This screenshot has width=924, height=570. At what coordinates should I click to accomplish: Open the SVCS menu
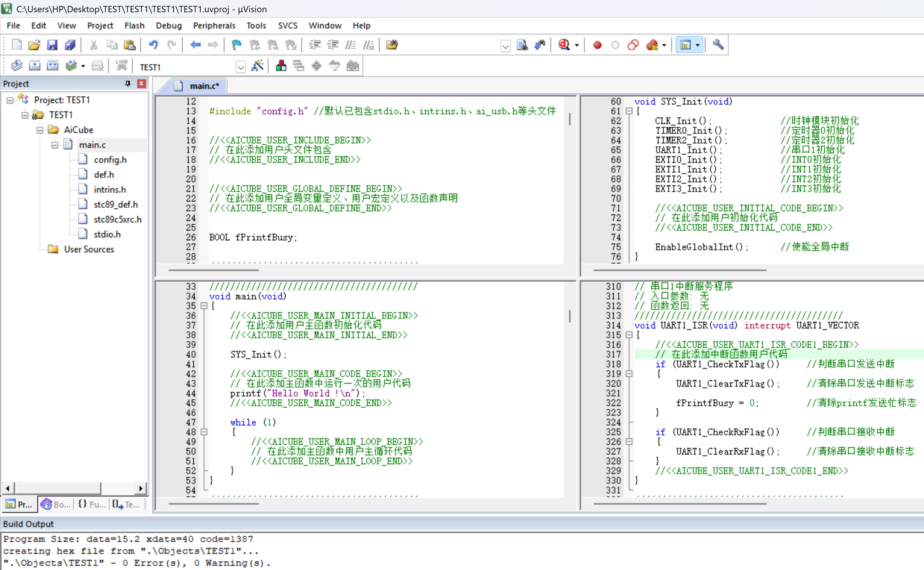pyautogui.click(x=288, y=26)
